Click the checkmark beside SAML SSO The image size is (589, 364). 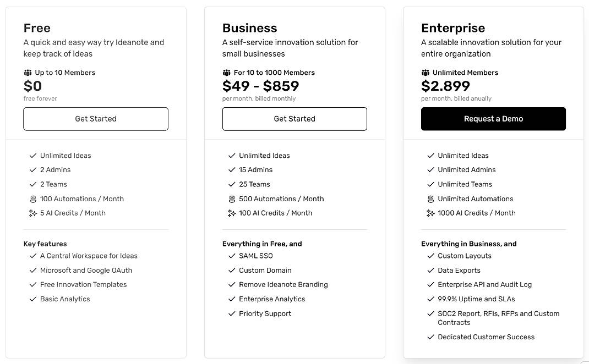[x=231, y=256]
